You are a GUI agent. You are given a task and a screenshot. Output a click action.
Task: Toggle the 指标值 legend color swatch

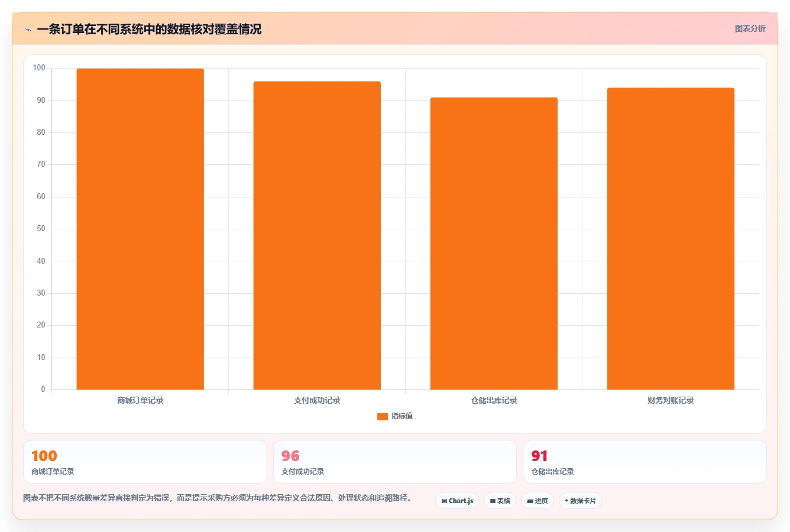click(x=383, y=417)
